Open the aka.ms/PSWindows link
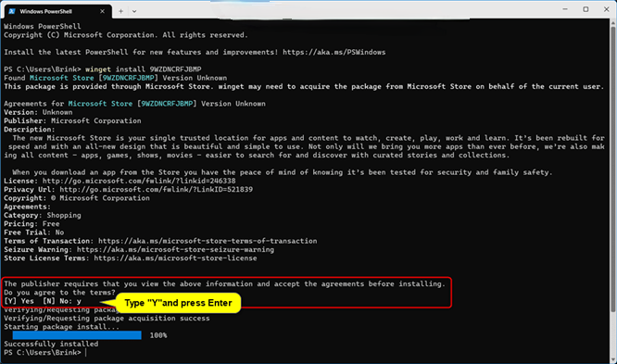Screen dimensions: 617x364 334,53
